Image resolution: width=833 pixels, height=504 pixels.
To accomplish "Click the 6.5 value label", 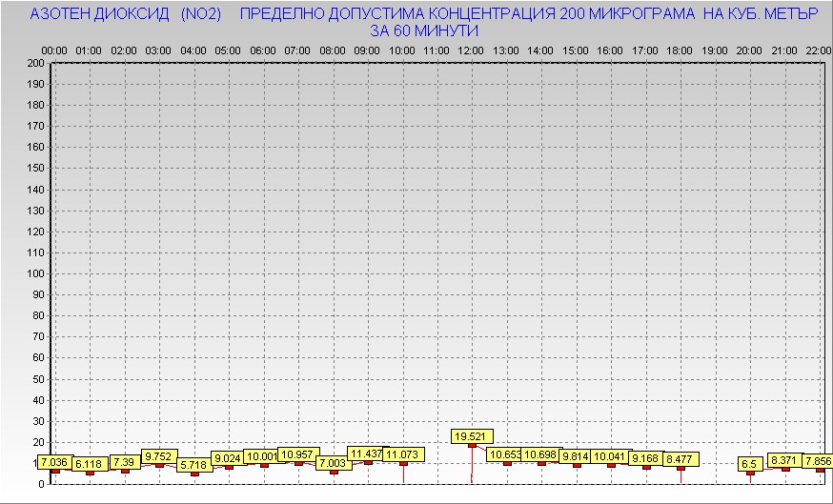I will (x=749, y=464).
